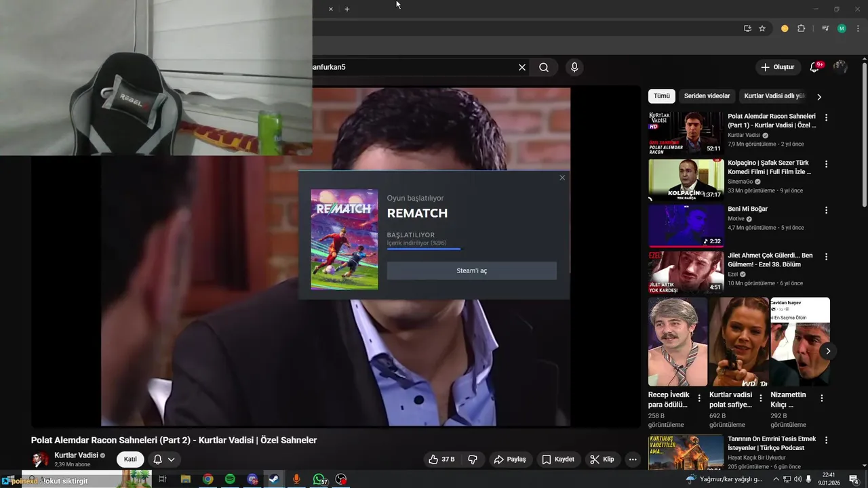Click the Kurtlar Vadisi channel avatar
The width and height of the screenshot is (868, 488).
click(x=41, y=460)
